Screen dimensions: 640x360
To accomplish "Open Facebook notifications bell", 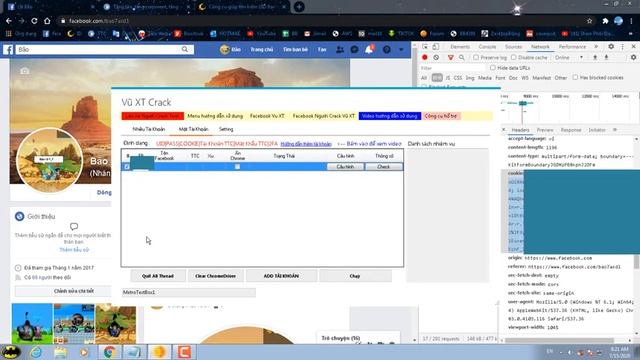I will 369,49.
